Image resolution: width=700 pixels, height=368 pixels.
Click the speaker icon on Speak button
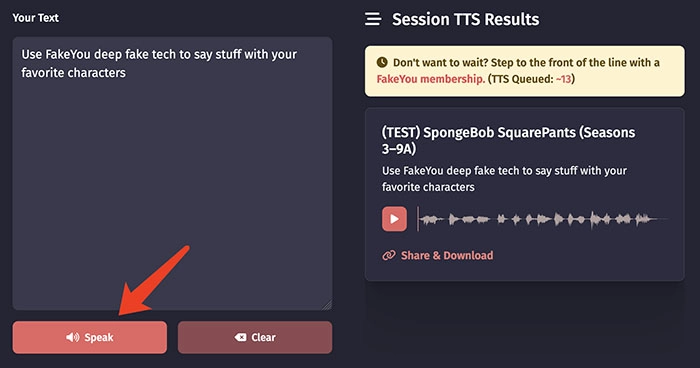pyautogui.click(x=73, y=337)
